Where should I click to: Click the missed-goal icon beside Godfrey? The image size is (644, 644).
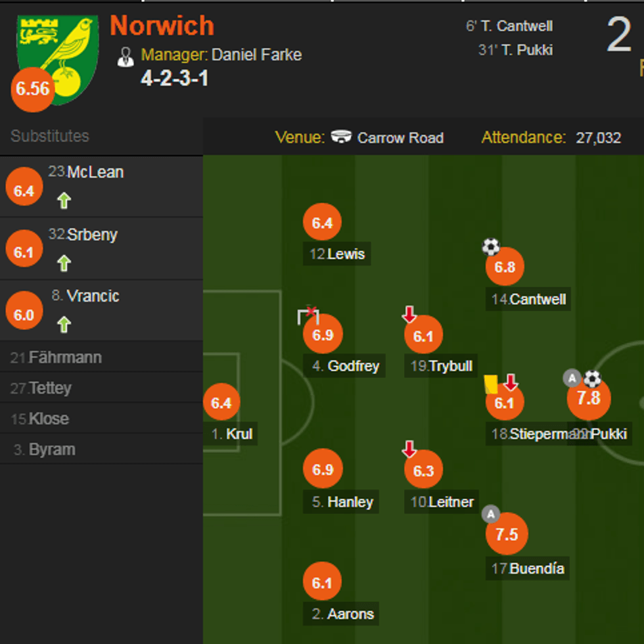[308, 316]
